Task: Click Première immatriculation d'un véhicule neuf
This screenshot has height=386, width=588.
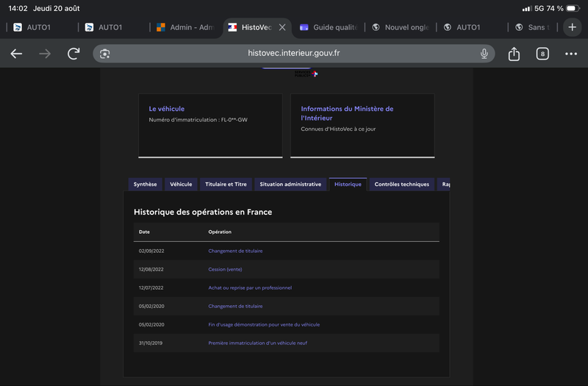Action: point(258,343)
